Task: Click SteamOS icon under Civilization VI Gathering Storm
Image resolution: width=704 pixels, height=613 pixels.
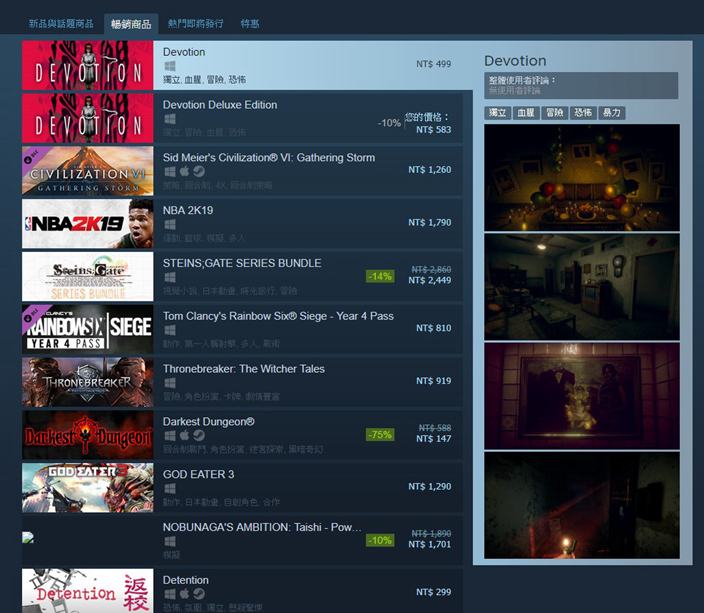Action: tap(199, 172)
